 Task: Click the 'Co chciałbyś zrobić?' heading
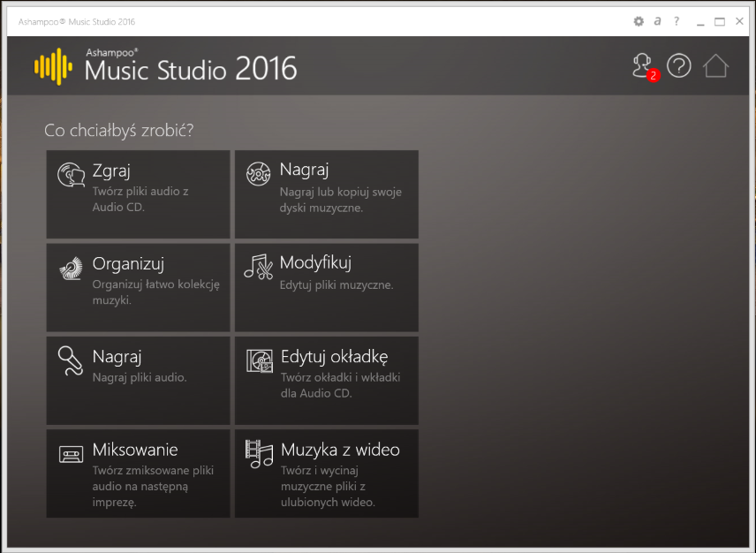pyautogui.click(x=118, y=130)
